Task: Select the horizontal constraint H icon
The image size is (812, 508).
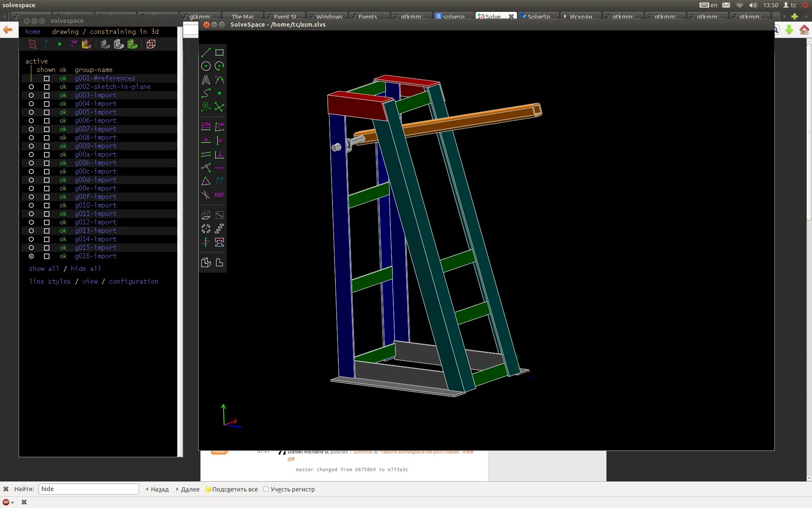Action: tap(206, 140)
